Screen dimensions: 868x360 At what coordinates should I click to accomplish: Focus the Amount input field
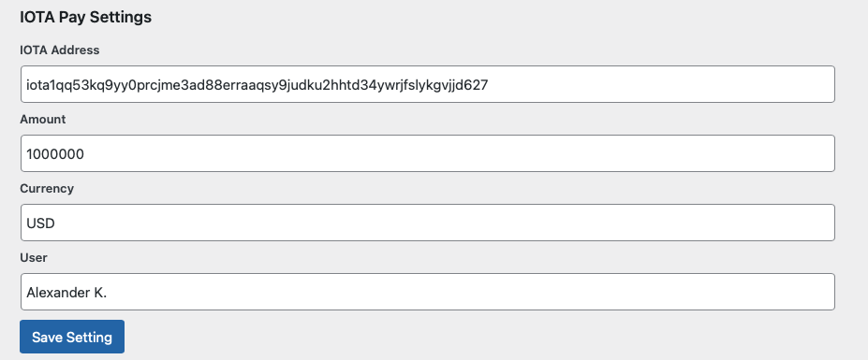427,153
